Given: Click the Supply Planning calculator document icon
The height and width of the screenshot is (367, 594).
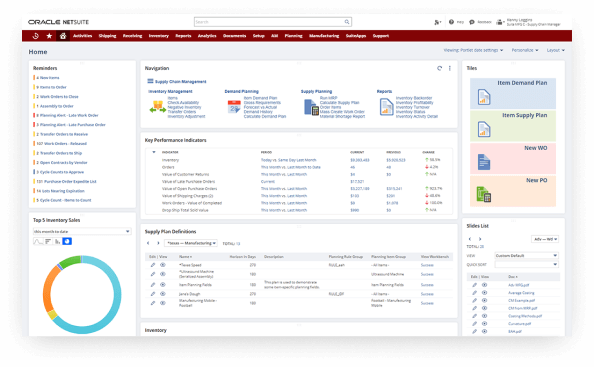Looking at the screenshot, I should tap(311, 107).
